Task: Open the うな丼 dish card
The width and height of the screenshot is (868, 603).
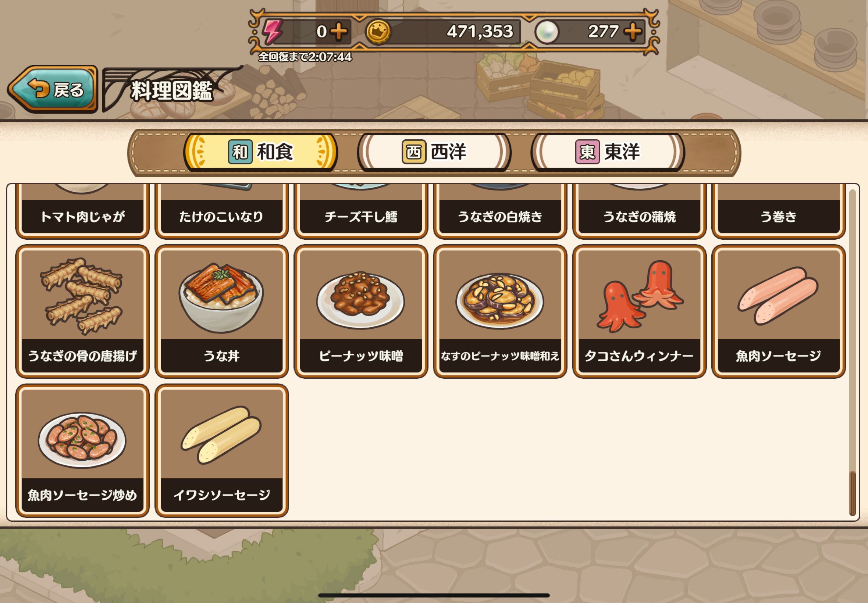Action: (x=222, y=311)
